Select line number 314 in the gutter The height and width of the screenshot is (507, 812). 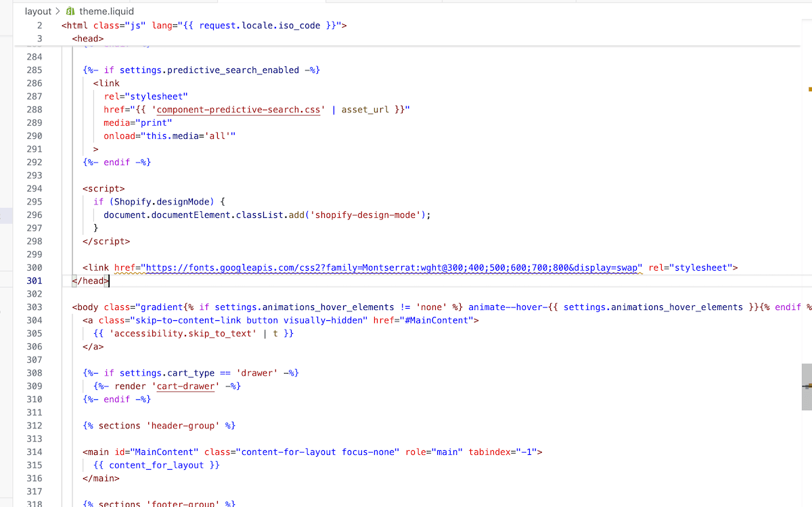[x=35, y=451]
